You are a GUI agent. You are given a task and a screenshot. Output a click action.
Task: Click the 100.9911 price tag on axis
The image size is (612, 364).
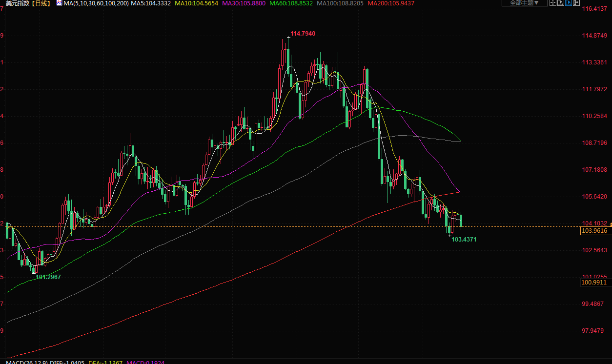coord(594,282)
